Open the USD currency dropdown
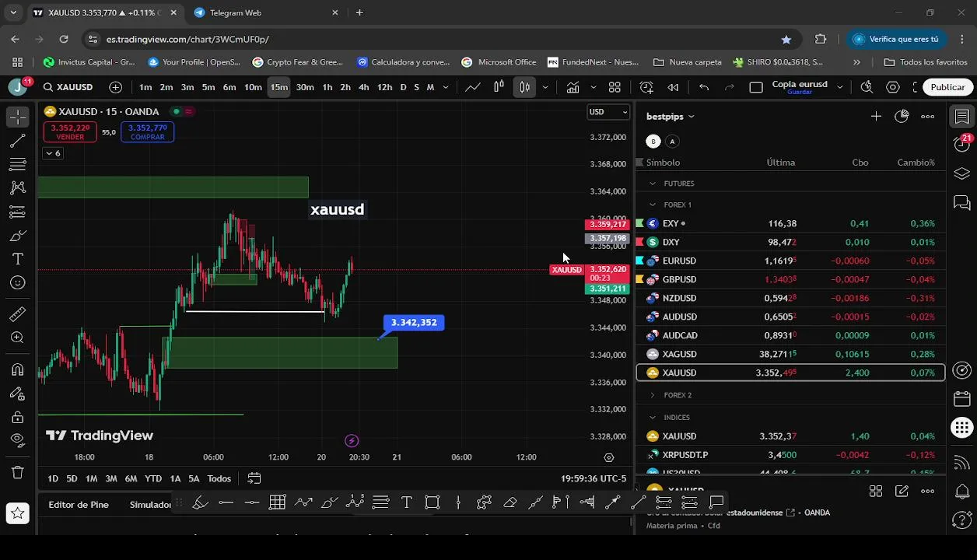 (x=608, y=112)
